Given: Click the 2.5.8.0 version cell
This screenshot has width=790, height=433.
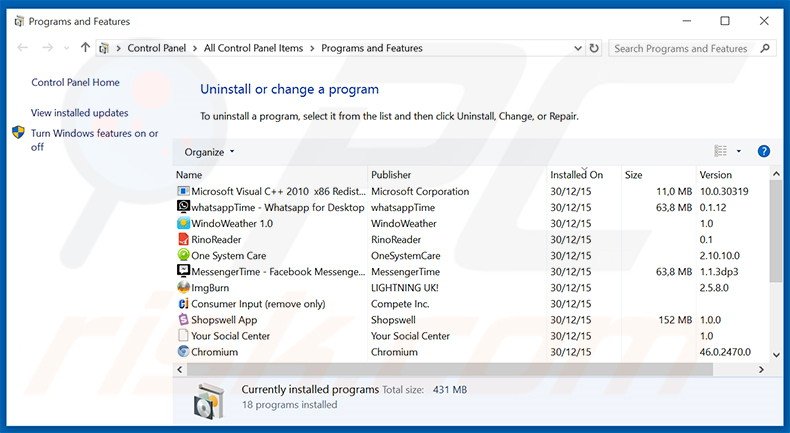Looking at the screenshot, I should [714, 288].
